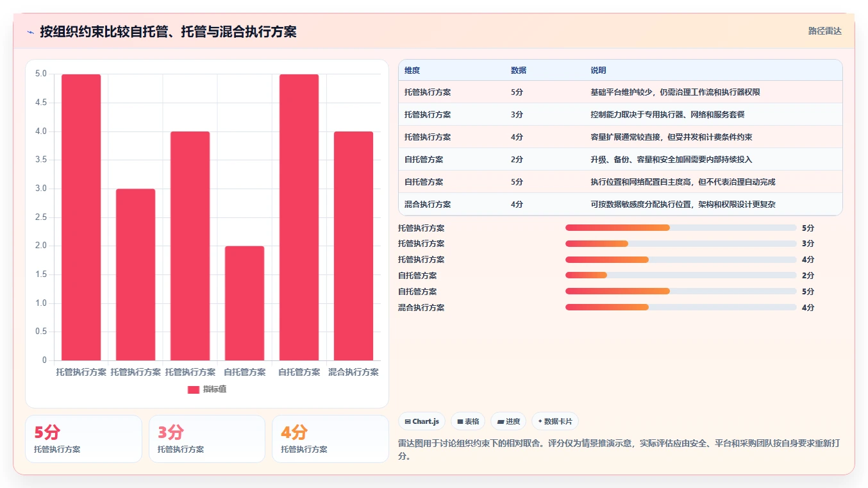Click the 托管执行方案 progress bar showing 3分

(x=681, y=244)
